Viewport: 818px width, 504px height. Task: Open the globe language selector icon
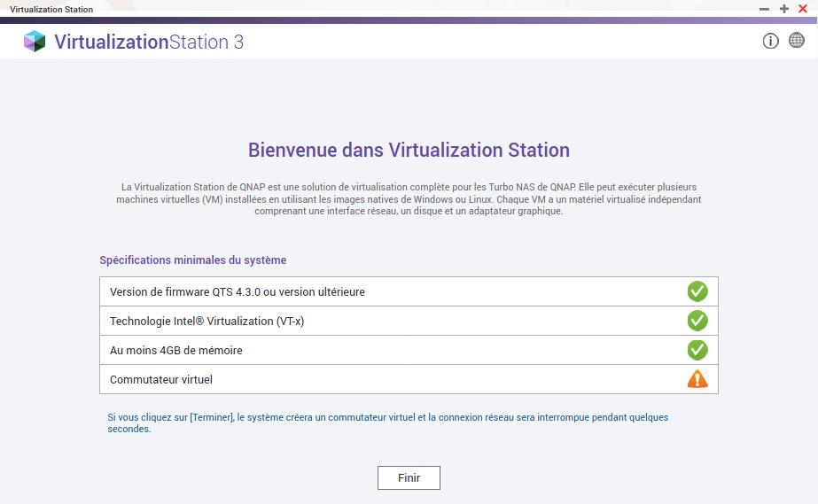[796, 41]
